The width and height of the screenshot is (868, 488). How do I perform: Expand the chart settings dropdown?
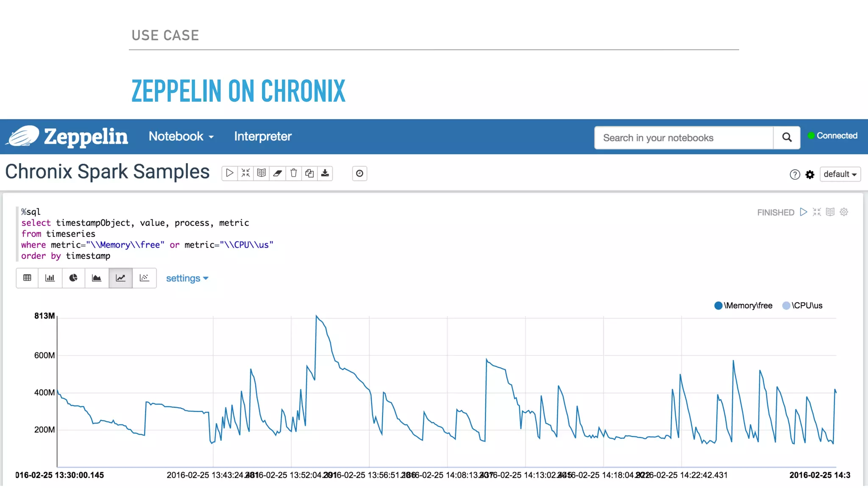(x=187, y=278)
